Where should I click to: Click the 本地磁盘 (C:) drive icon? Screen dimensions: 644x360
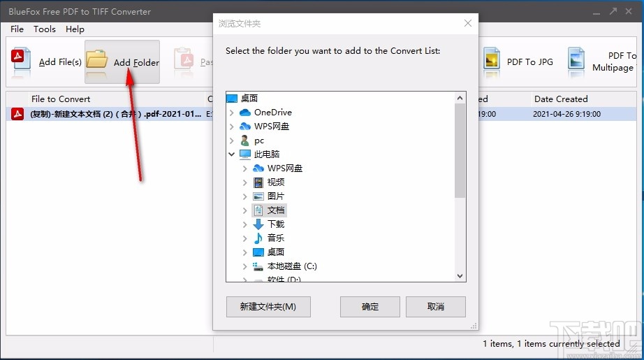258,267
